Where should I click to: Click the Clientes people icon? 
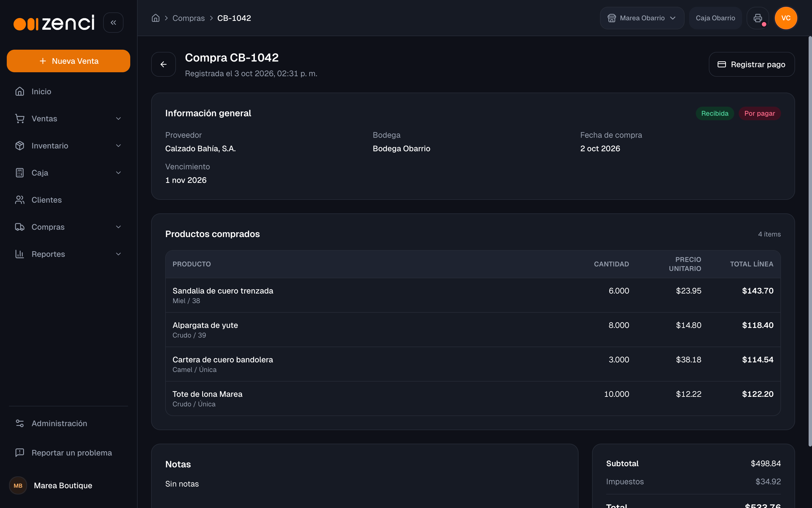tap(20, 200)
